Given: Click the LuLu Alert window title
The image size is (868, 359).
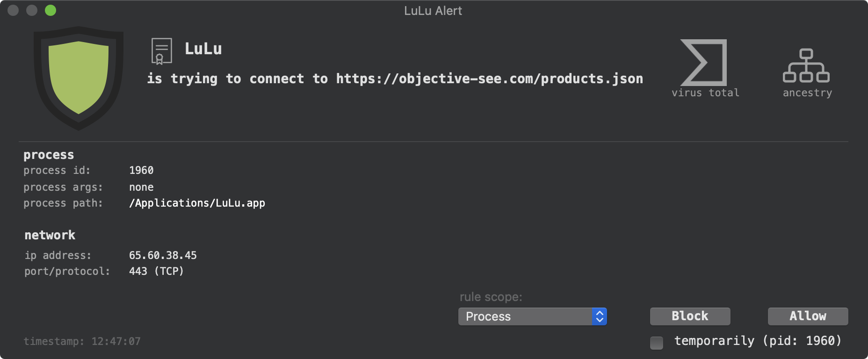Looking at the screenshot, I should click(433, 10).
